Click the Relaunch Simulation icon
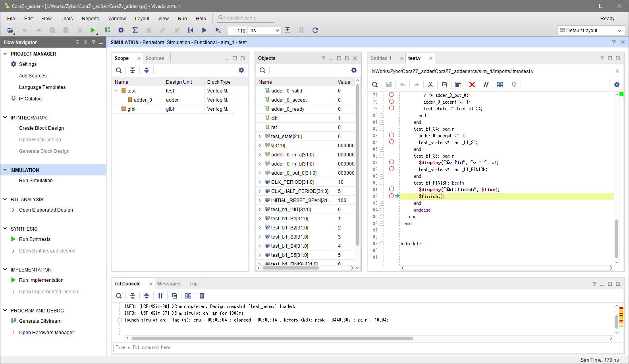 pos(315,30)
